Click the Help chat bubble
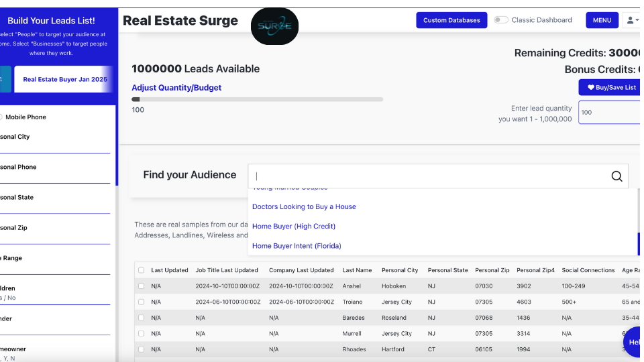The image size is (644, 362). 633,342
